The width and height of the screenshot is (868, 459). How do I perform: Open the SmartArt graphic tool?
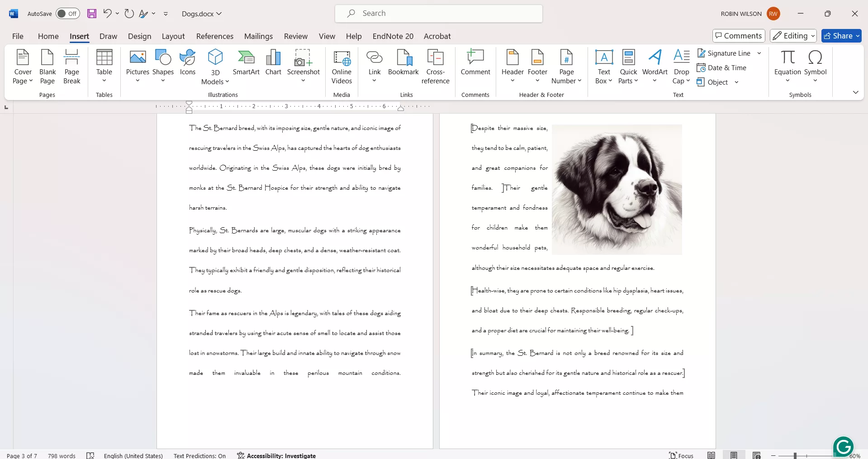click(246, 63)
